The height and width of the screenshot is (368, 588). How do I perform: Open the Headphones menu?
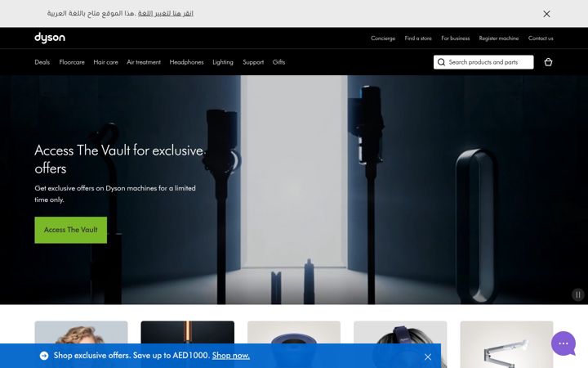coord(186,62)
